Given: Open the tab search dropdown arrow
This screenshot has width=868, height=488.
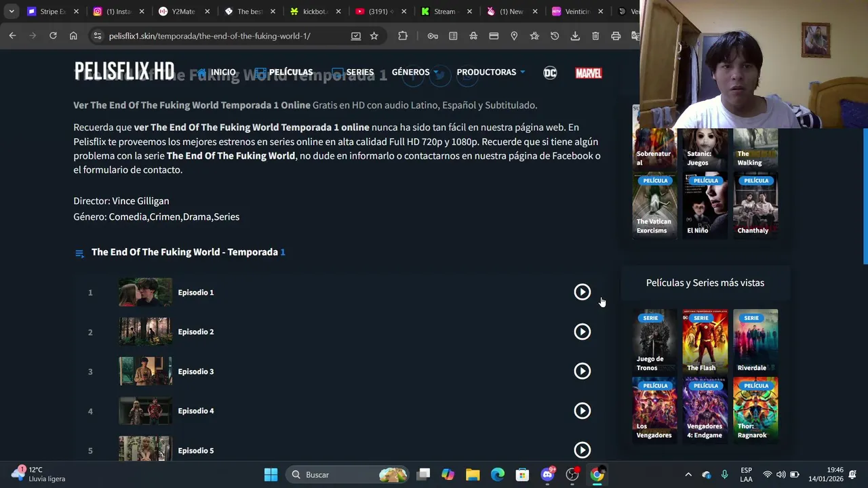Looking at the screenshot, I should coord(12,12).
